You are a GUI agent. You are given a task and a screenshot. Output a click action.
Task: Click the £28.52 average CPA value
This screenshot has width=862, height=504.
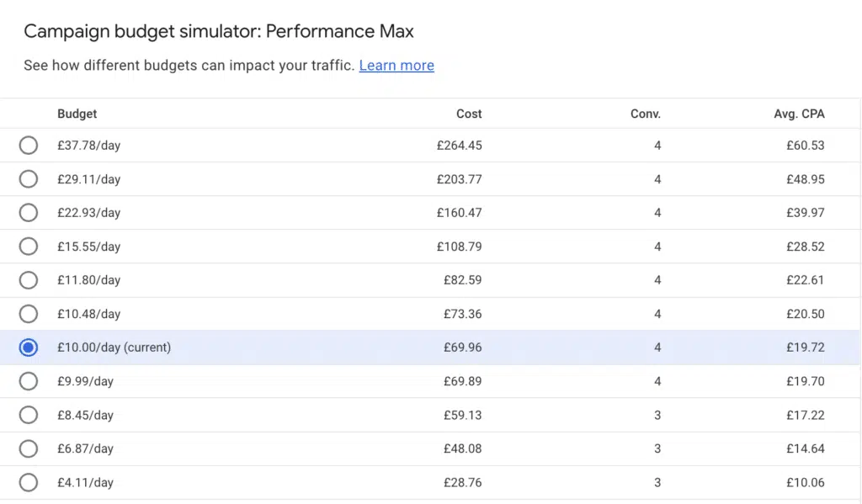806,247
